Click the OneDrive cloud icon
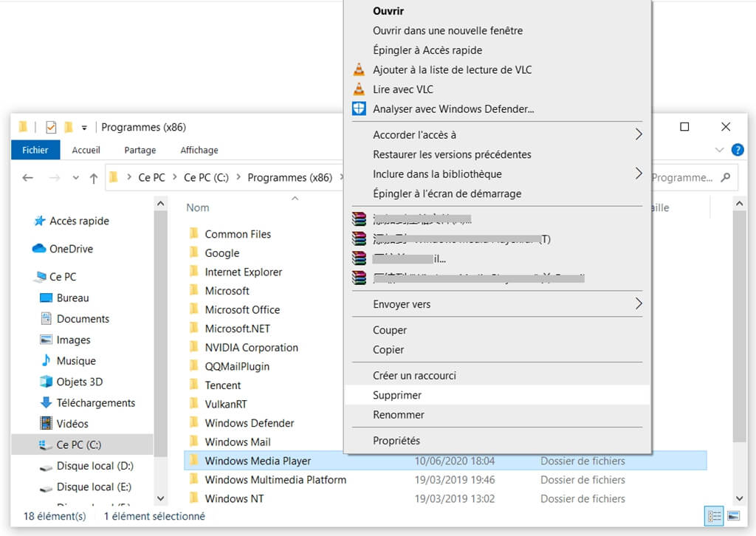The width and height of the screenshot is (756, 536). point(39,248)
